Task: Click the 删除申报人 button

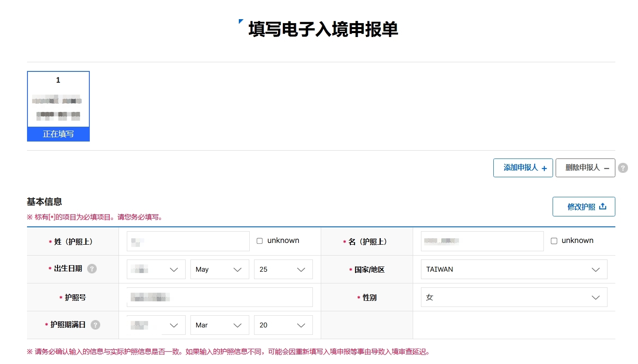Action: coord(585,168)
